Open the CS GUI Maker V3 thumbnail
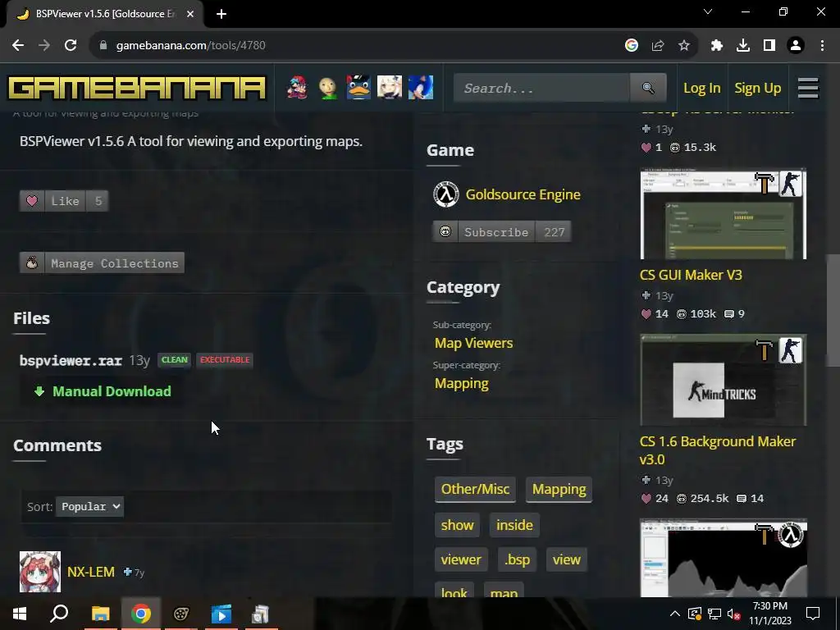 [x=724, y=214]
